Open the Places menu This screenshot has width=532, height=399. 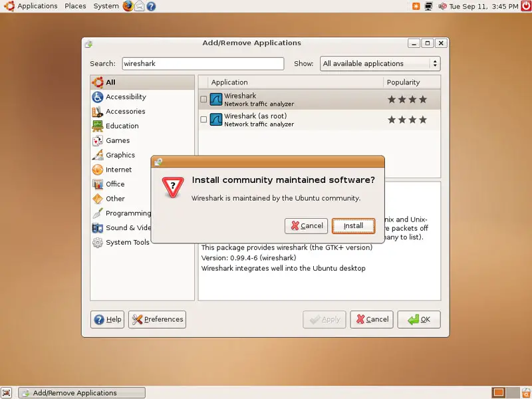click(75, 6)
